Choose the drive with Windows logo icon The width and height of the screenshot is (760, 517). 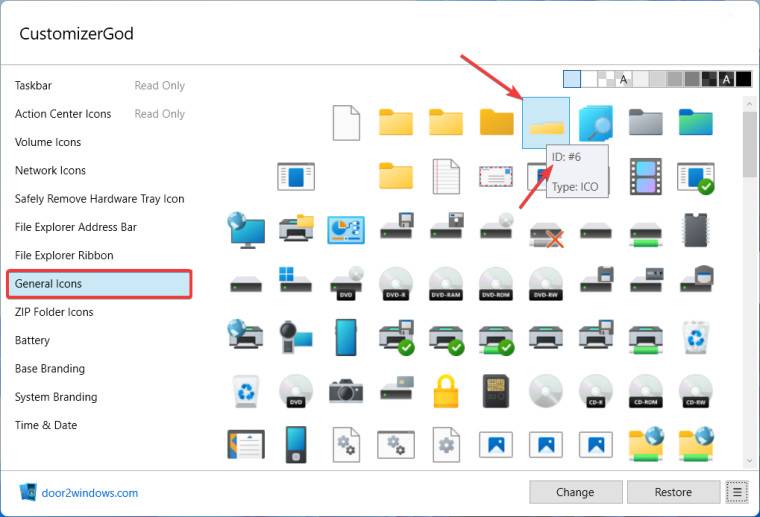click(296, 279)
